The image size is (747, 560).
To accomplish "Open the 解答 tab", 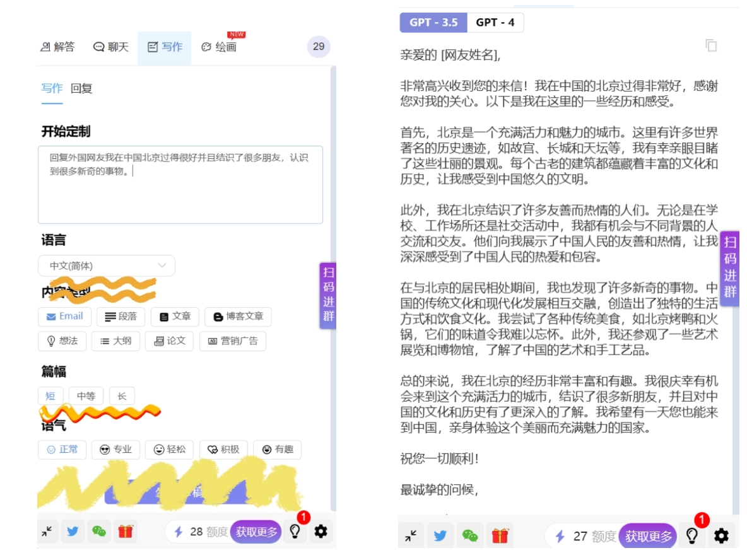I will [x=57, y=47].
